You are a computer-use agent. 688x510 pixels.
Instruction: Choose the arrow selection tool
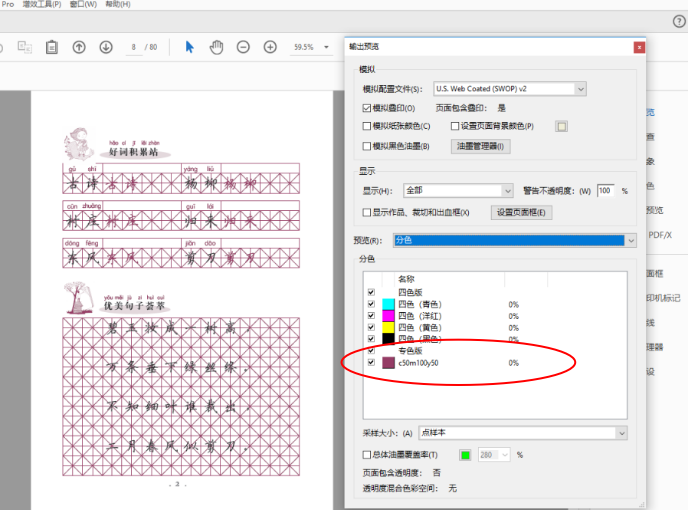pos(189,47)
